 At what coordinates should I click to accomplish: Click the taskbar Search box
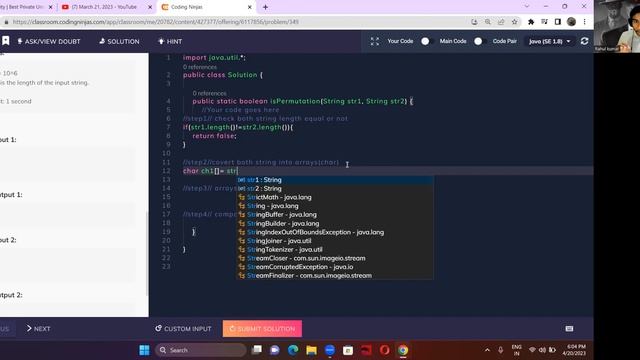tap(201, 350)
